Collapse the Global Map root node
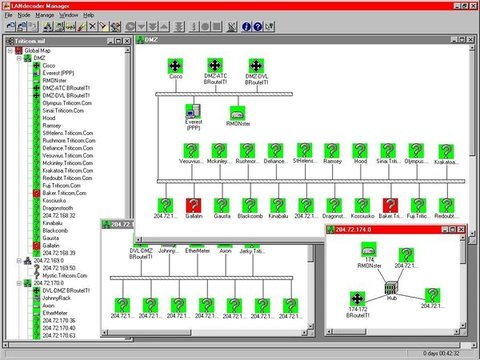 tap(10, 51)
